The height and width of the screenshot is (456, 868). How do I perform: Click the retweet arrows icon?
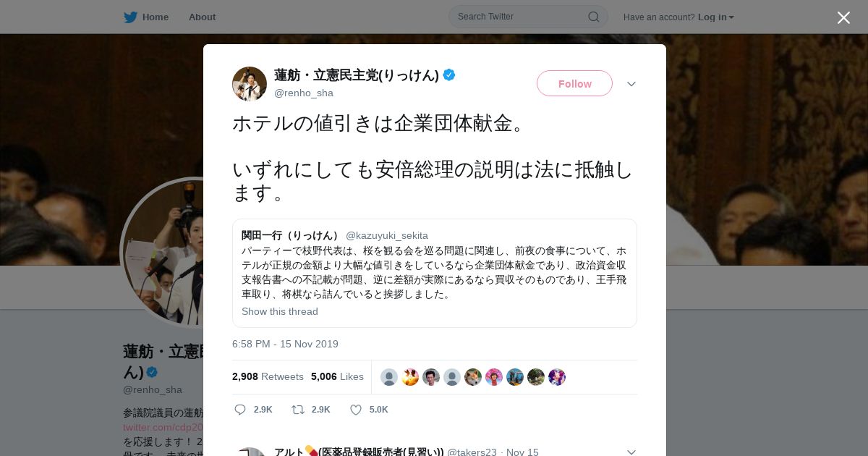coord(297,410)
